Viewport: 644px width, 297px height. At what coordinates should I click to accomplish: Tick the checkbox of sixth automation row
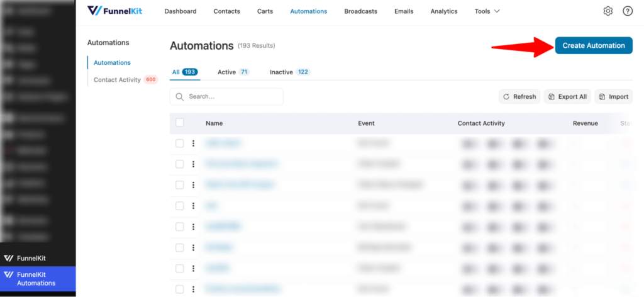[179, 248]
